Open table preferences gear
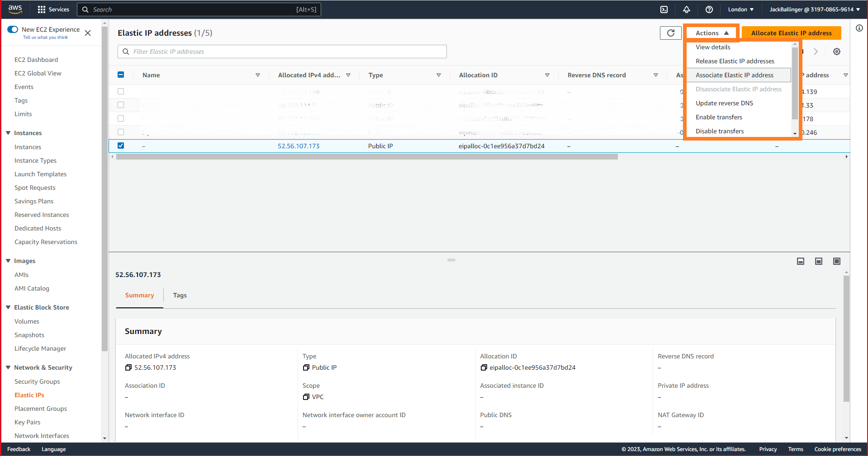The image size is (868, 456). click(837, 52)
